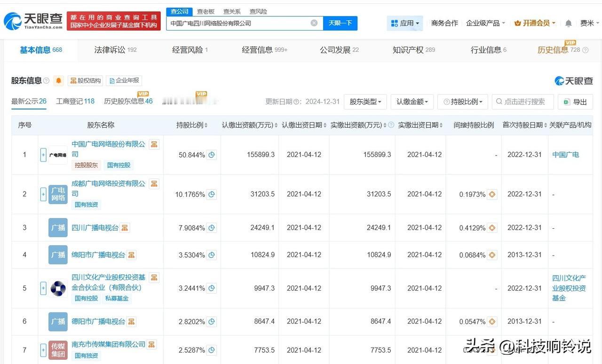
Task: Open 持股比例 filter dropdown
Action: (x=463, y=101)
